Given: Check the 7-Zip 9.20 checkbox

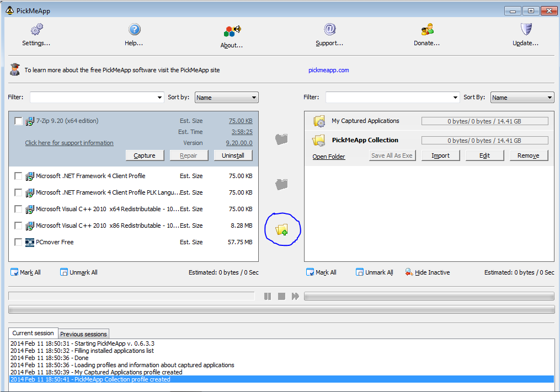Looking at the screenshot, I should (x=18, y=121).
